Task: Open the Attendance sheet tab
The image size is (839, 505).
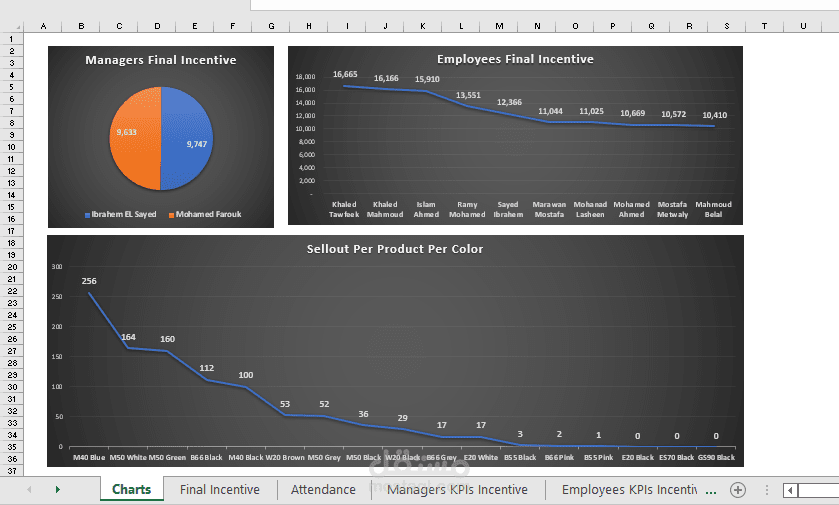Action: coord(323,489)
